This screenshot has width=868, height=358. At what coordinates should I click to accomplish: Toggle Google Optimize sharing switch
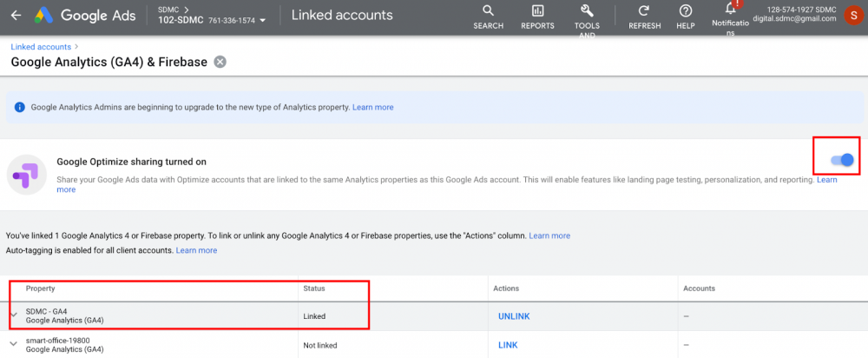click(x=842, y=160)
